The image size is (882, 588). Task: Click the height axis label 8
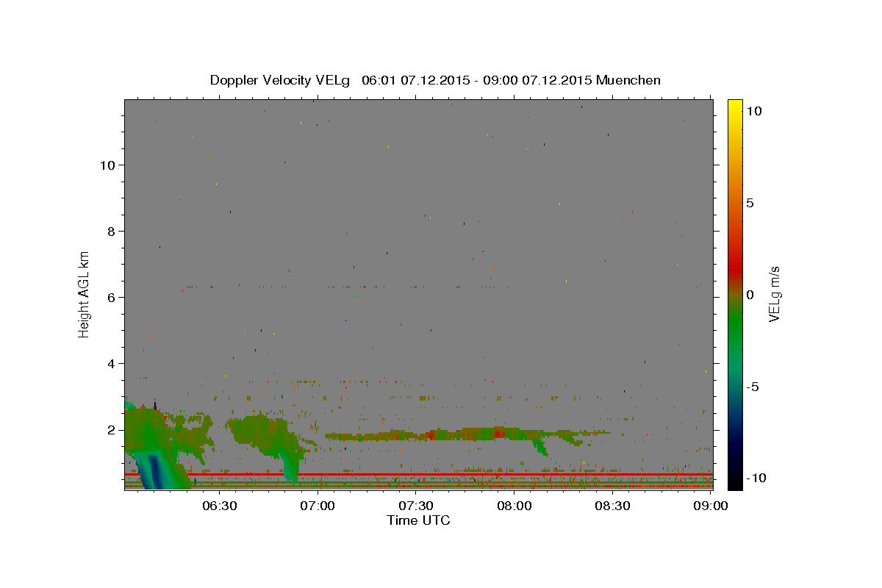111,231
